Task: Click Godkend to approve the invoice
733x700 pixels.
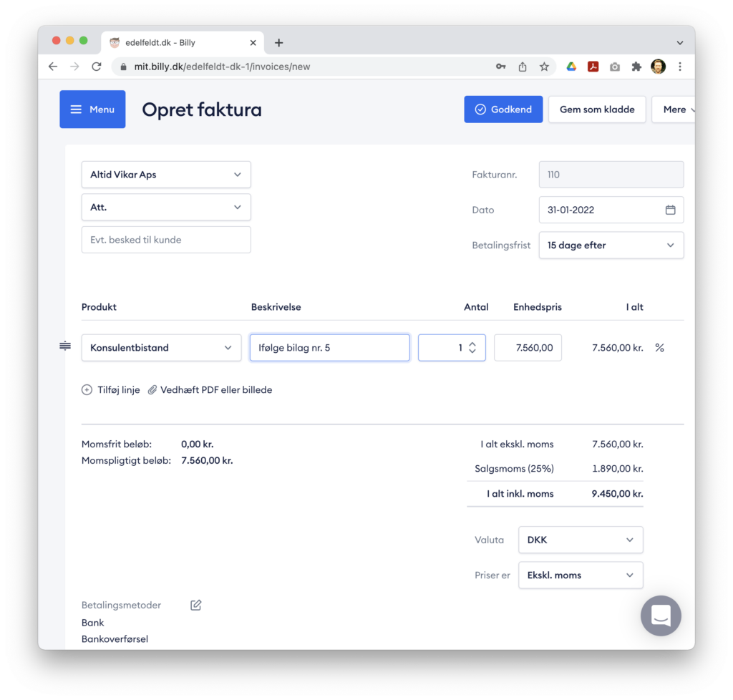Action: point(503,110)
